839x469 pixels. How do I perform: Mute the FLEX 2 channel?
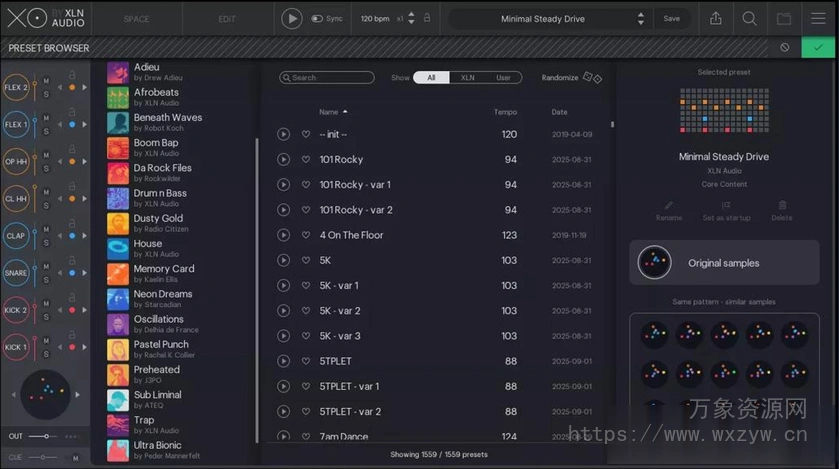(46, 81)
